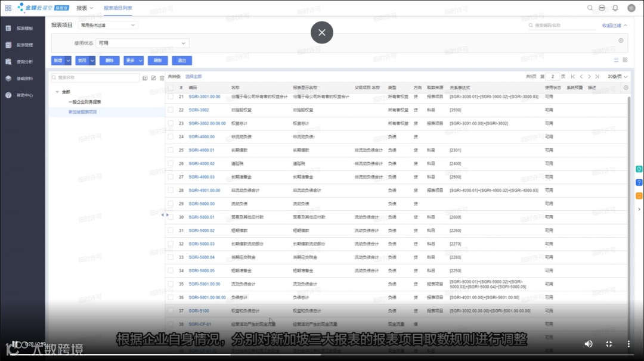The height and width of the screenshot is (361, 644).
Task: Click the video progress bar
Action: pyautogui.click(x=322, y=355)
